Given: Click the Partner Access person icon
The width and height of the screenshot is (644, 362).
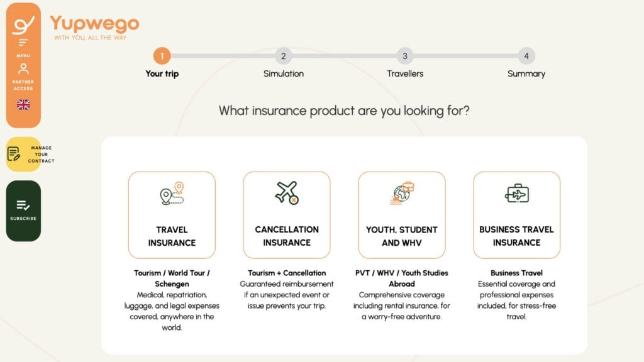Looking at the screenshot, I should point(23,67).
